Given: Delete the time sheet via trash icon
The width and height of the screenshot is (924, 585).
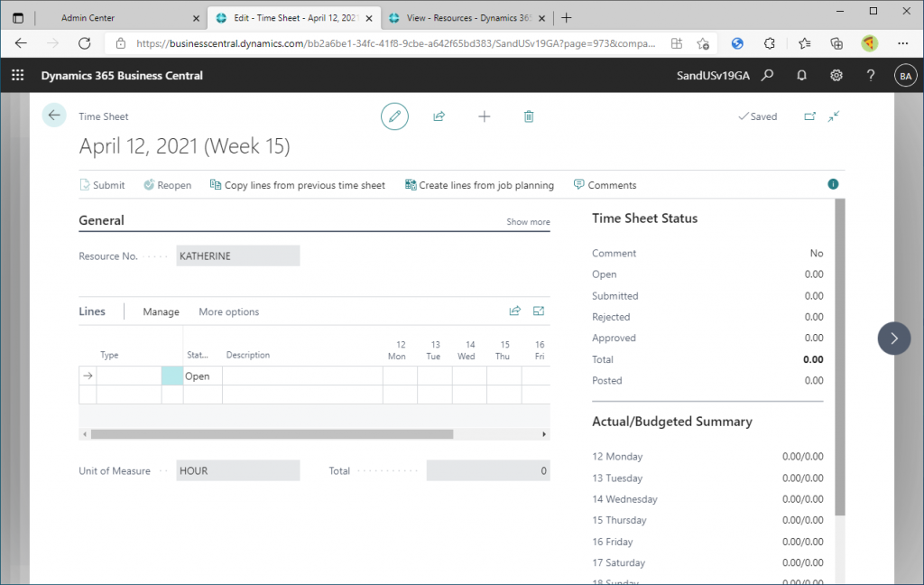Looking at the screenshot, I should click(x=529, y=116).
